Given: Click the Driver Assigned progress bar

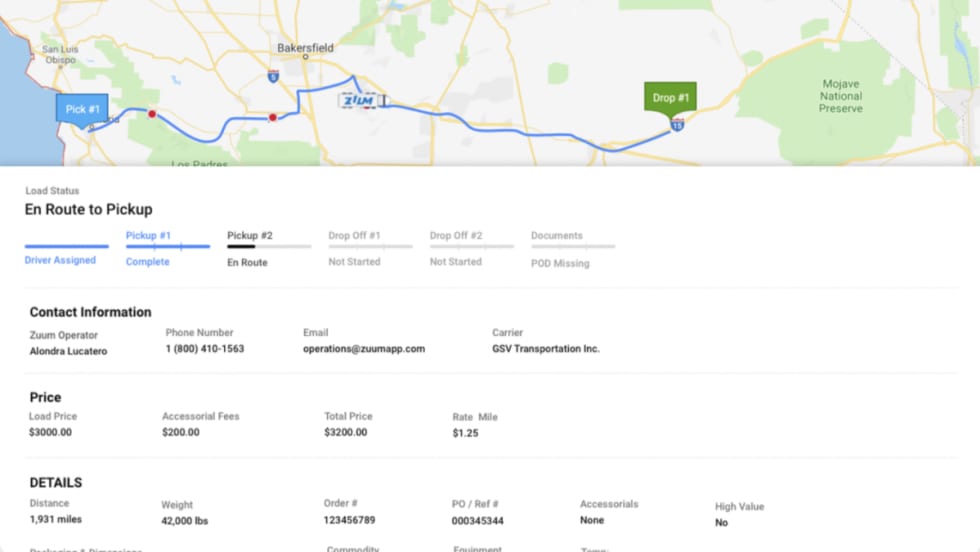Looking at the screenshot, I should [x=66, y=246].
